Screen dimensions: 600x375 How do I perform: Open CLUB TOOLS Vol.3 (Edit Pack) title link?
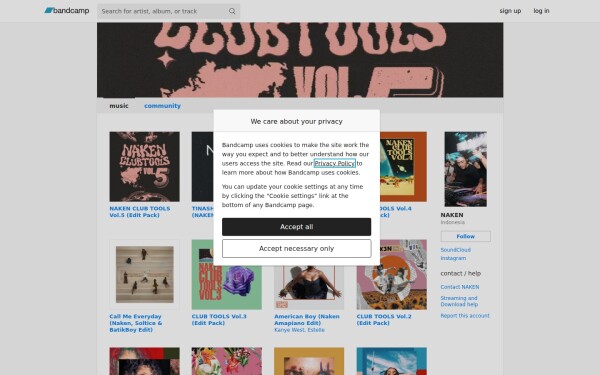click(x=219, y=320)
